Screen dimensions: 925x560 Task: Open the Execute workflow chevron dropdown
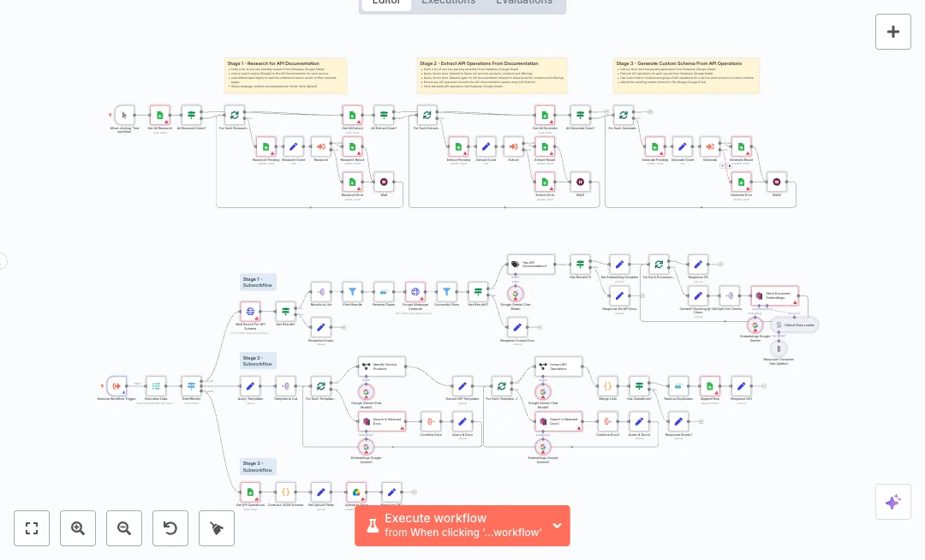(x=557, y=526)
